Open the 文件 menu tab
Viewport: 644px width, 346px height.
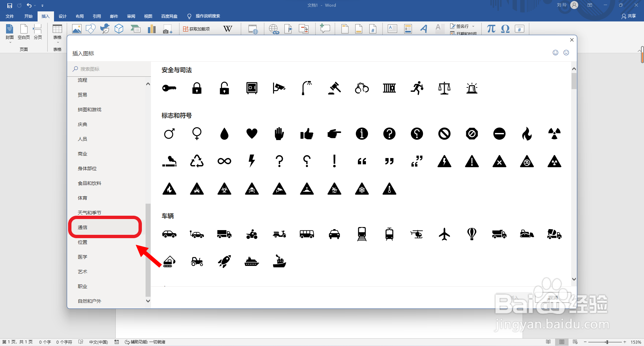point(10,16)
